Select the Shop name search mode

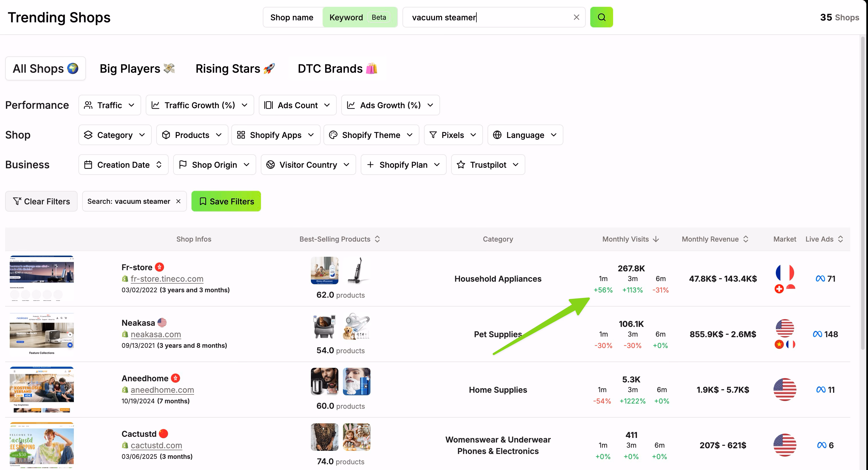coord(292,17)
